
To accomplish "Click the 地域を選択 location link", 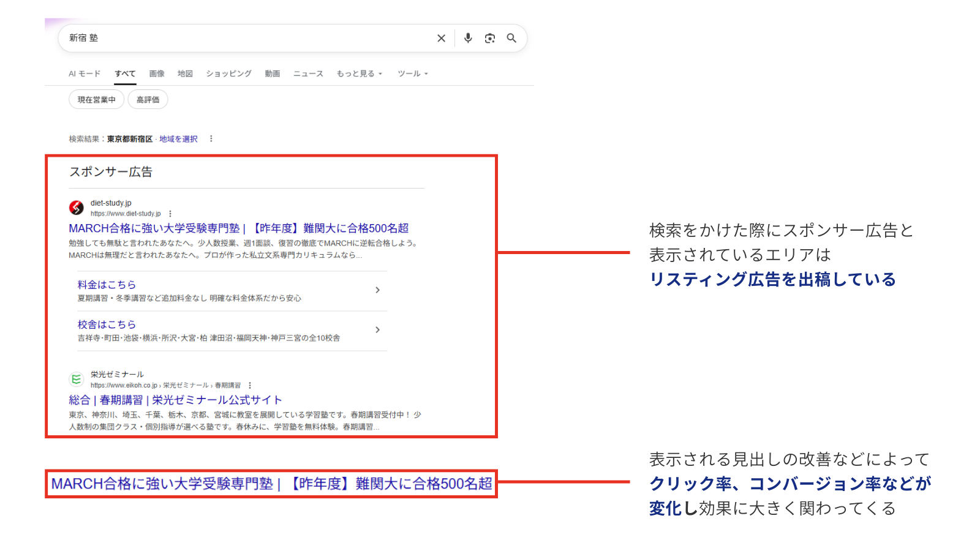I will point(178,139).
